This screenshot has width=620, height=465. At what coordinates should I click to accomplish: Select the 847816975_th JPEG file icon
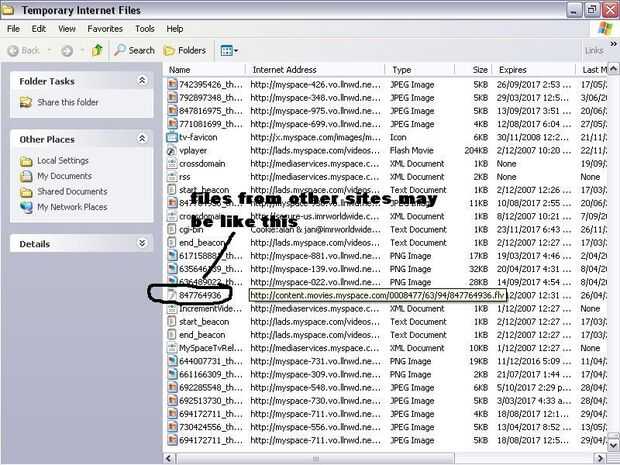coord(172,111)
